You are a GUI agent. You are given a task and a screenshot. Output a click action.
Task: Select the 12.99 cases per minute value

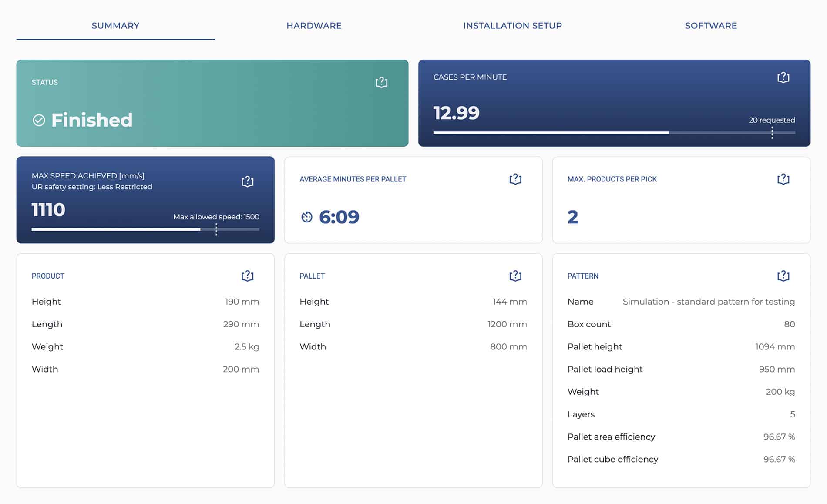point(456,113)
